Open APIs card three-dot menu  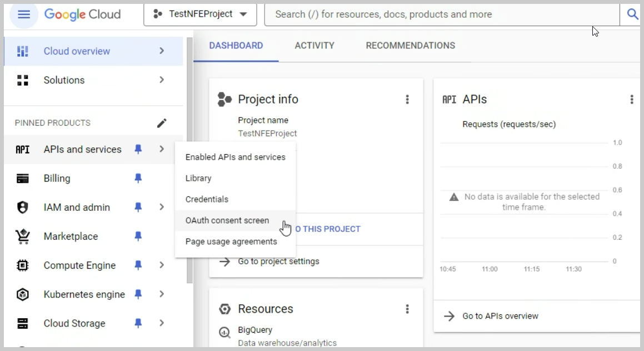tap(632, 100)
